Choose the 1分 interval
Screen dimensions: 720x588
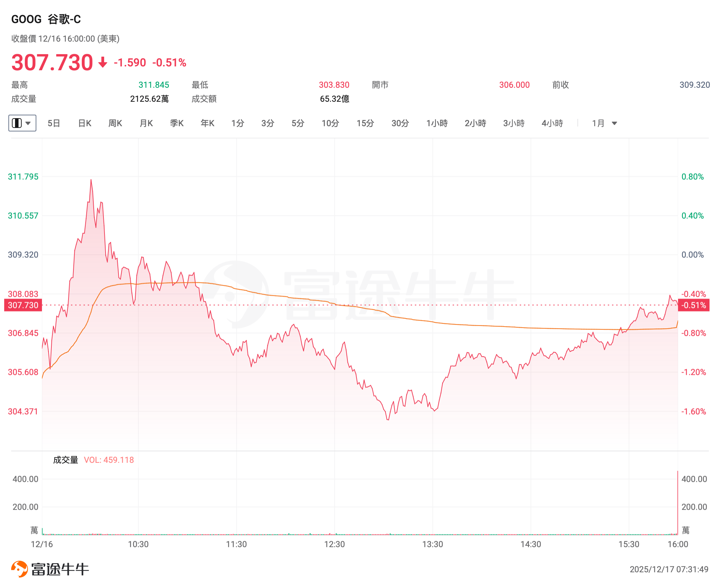tap(238, 123)
